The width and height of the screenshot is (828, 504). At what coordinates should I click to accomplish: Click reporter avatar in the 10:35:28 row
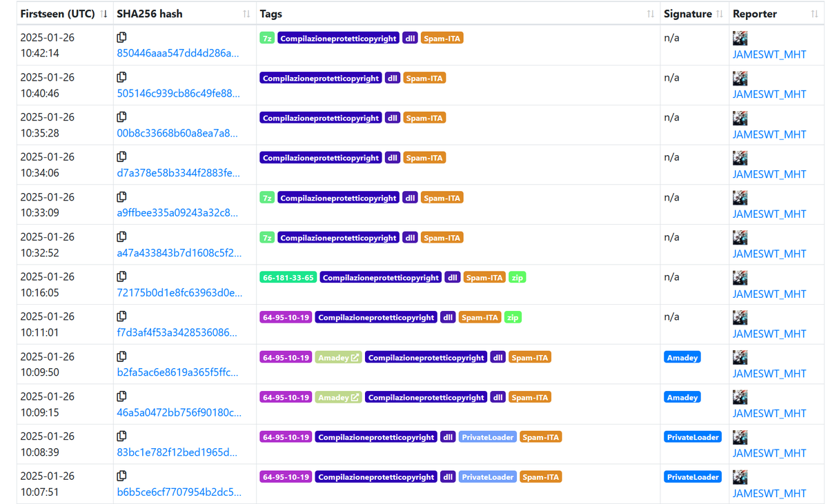coord(740,119)
